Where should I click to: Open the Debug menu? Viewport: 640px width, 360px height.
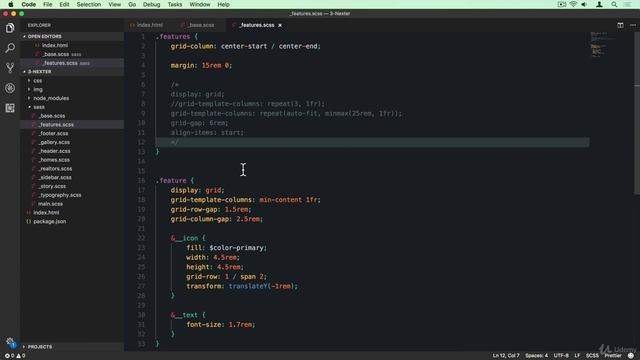[x=151, y=4]
